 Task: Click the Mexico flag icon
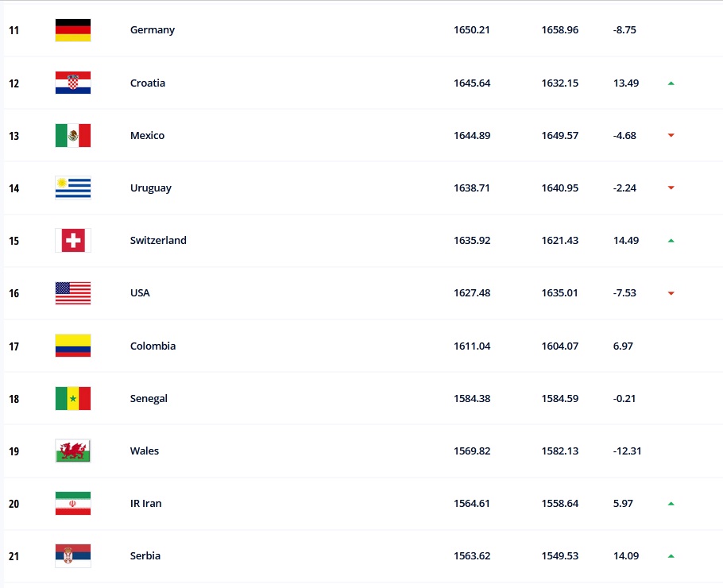(73, 136)
